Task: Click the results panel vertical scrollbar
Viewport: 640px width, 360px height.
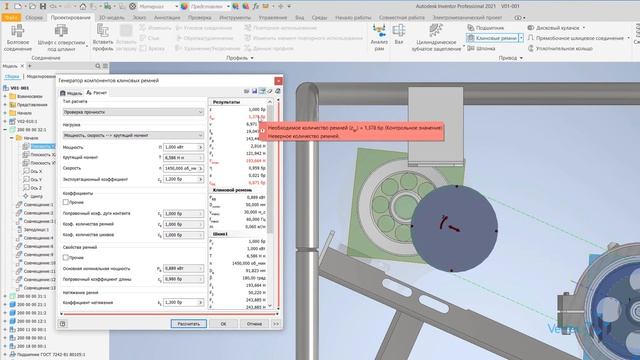Action: (x=270, y=169)
